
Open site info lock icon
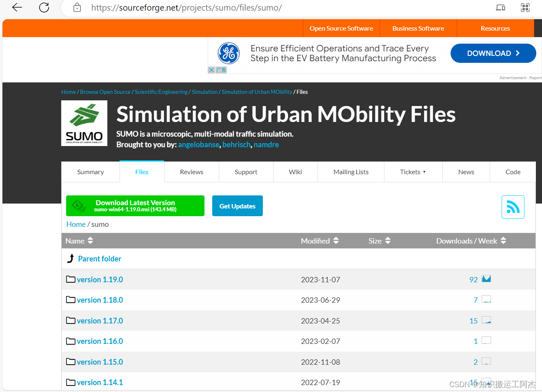[x=77, y=7]
